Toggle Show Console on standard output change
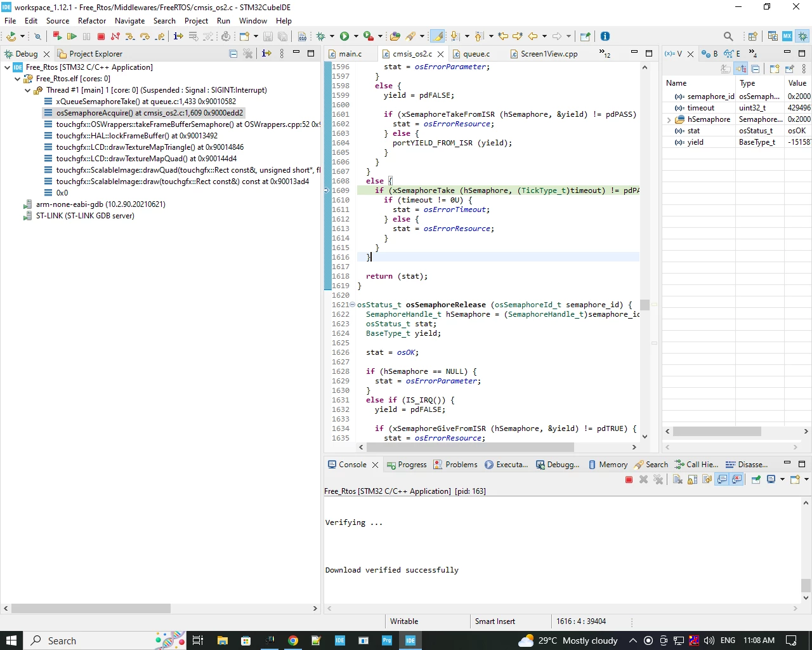The height and width of the screenshot is (650, 812). [x=722, y=479]
